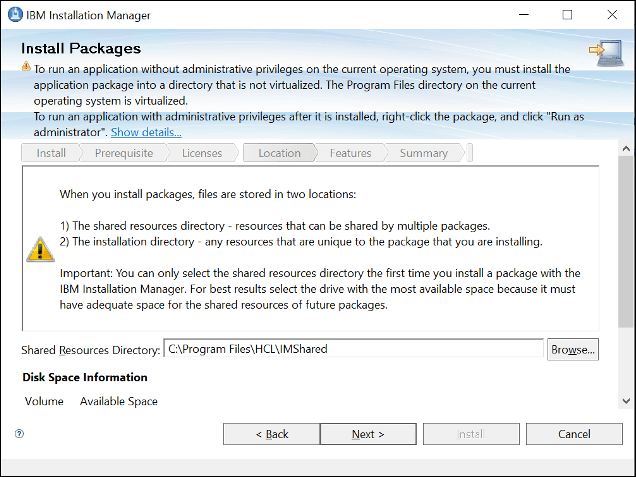
Task: Maximize the Installation Manager window
Action: pyautogui.click(x=567, y=15)
